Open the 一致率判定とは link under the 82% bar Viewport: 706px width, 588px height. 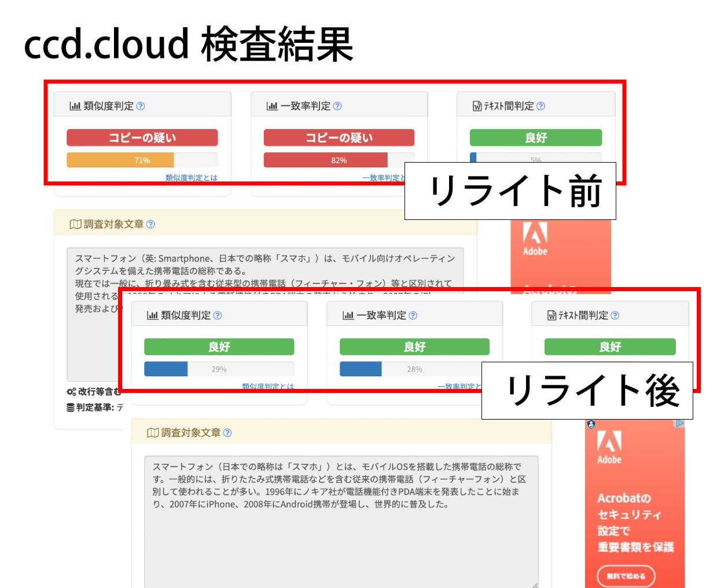click(383, 178)
